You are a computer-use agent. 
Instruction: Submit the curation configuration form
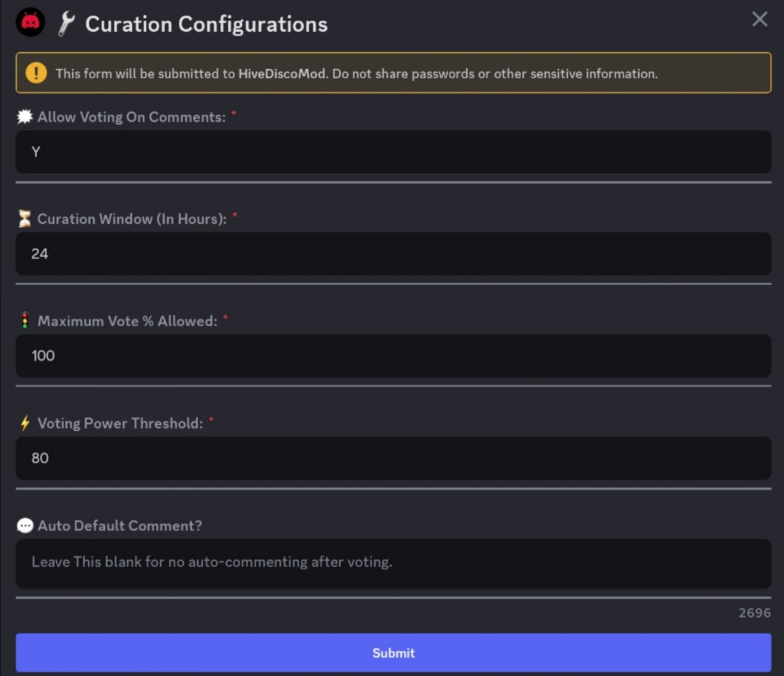click(x=393, y=653)
